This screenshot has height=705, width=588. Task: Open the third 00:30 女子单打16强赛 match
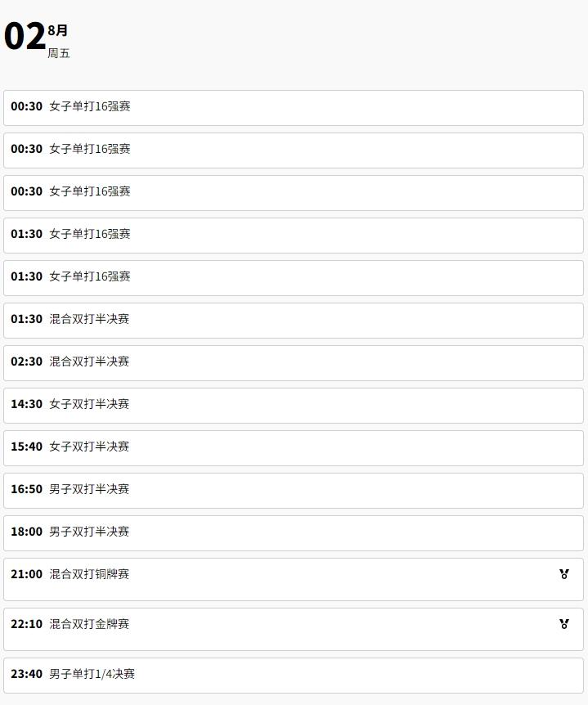[294, 193]
